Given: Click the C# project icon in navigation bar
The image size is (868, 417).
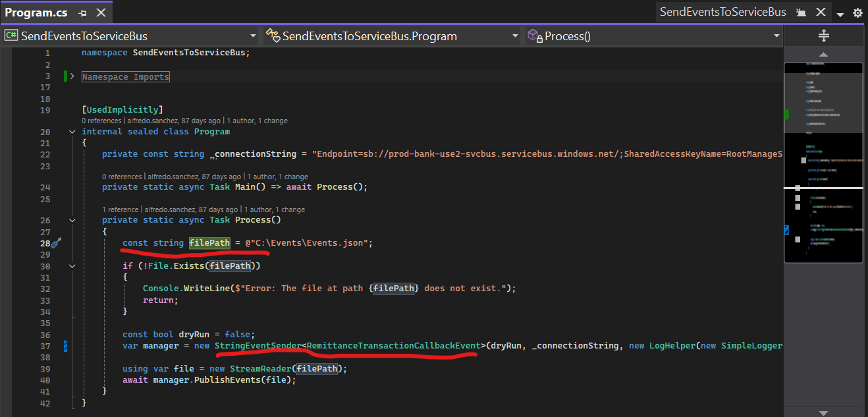Looking at the screenshot, I should [11, 36].
